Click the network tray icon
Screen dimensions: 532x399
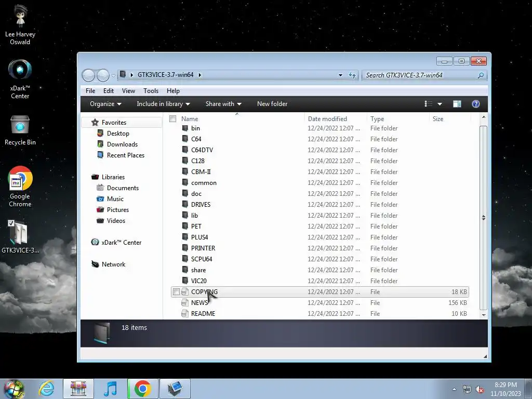pyautogui.click(x=467, y=390)
